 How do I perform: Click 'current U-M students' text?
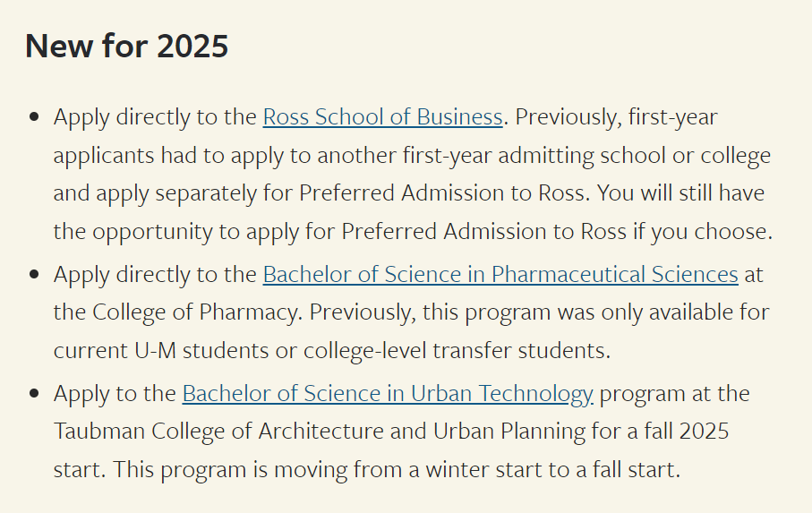(x=161, y=350)
